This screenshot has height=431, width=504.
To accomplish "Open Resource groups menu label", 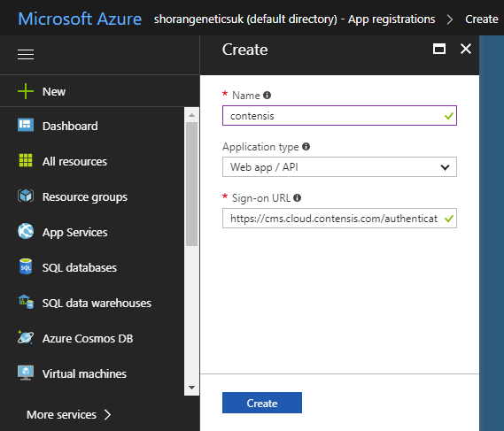I will tap(85, 197).
